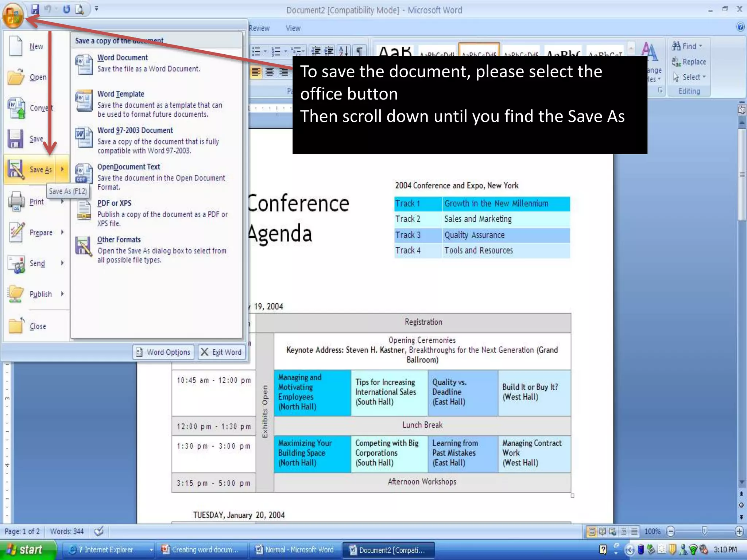Open the Review ribbon tab

click(x=259, y=28)
